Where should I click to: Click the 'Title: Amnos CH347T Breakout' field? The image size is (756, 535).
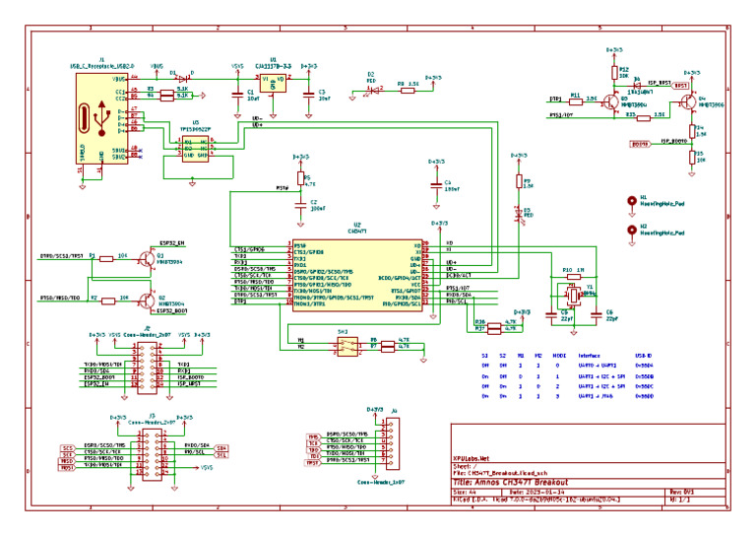[x=511, y=483]
